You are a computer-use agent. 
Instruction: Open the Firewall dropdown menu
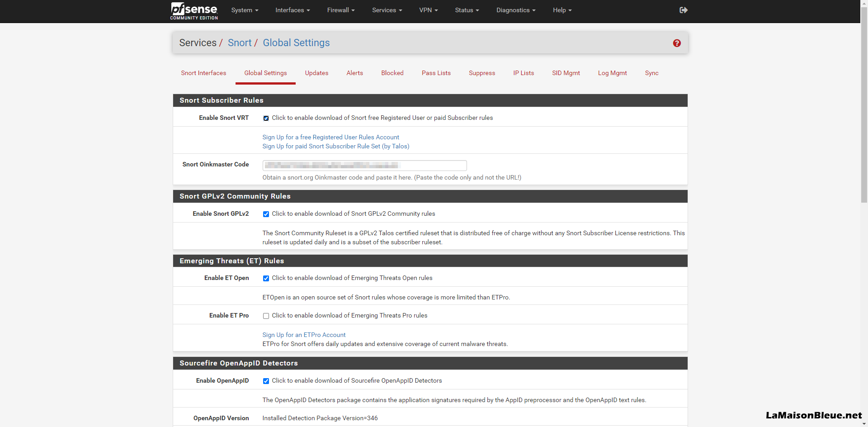(341, 10)
